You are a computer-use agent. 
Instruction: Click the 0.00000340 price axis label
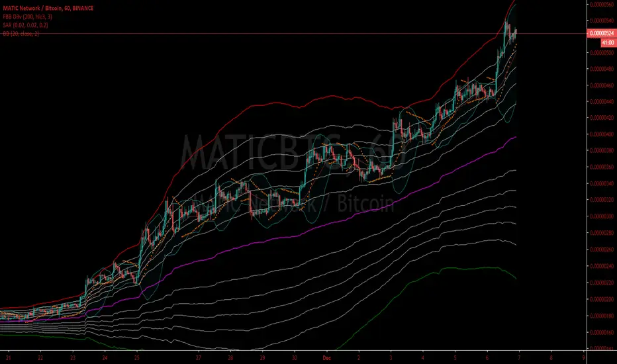pos(602,183)
